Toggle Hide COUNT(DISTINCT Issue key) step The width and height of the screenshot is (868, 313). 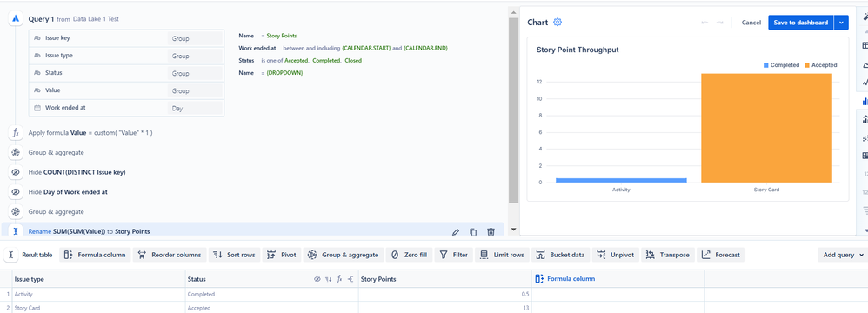click(16, 172)
